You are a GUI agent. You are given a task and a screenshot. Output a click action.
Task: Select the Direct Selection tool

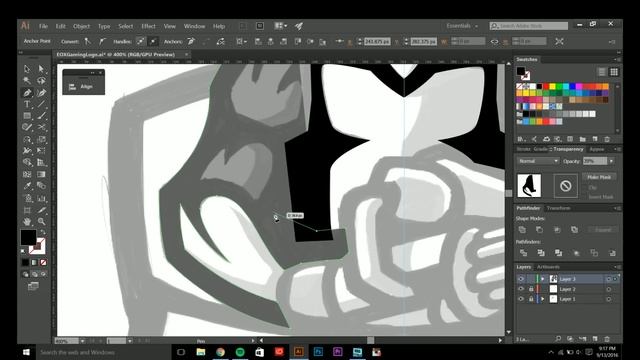click(41, 69)
